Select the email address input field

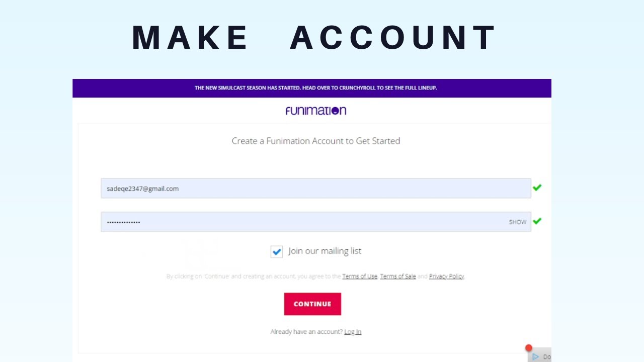pos(316,188)
